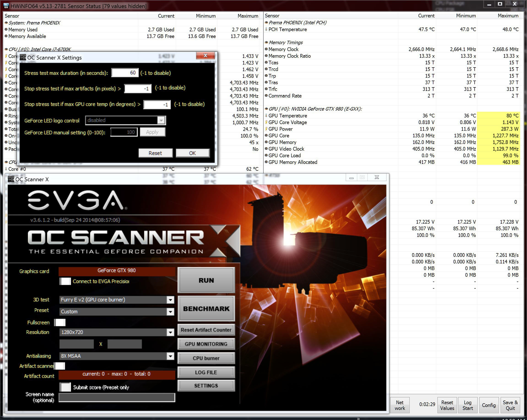Screen dimensions: 527x420
Task: Collapse GPU [#0]: NVIDIA GeForce GTX 980 group
Action: point(266,109)
